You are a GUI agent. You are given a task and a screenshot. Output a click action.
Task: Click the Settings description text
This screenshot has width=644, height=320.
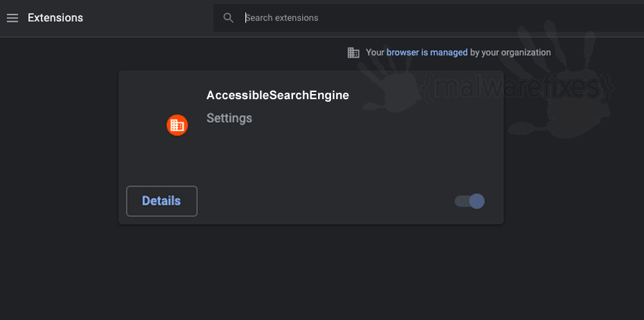coord(229,118)
